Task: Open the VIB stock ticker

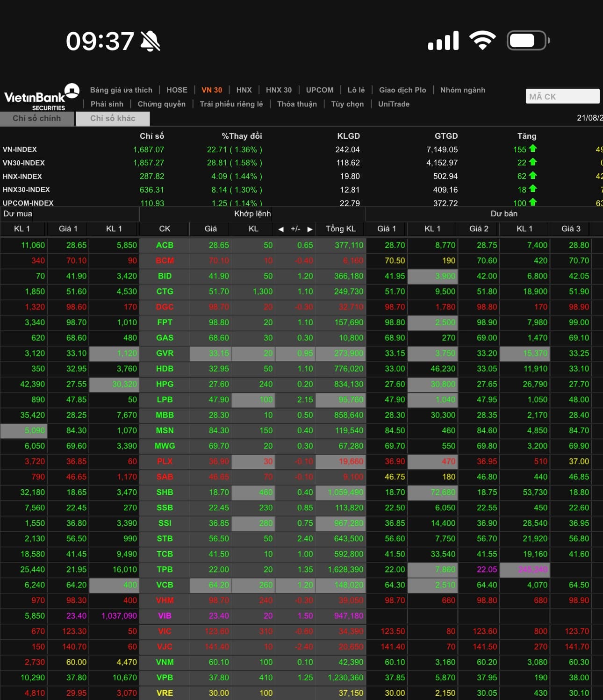Action: click(x=165, y=615)
